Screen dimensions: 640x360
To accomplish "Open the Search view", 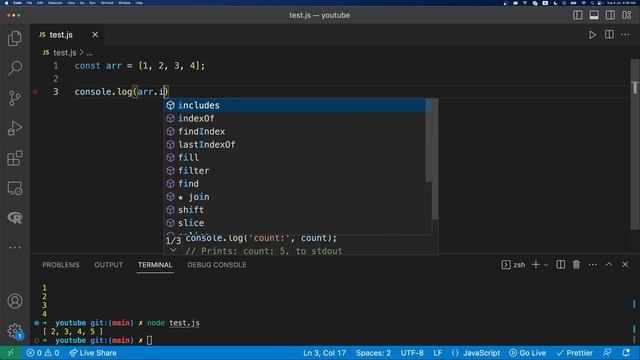I will coord(15,68).
